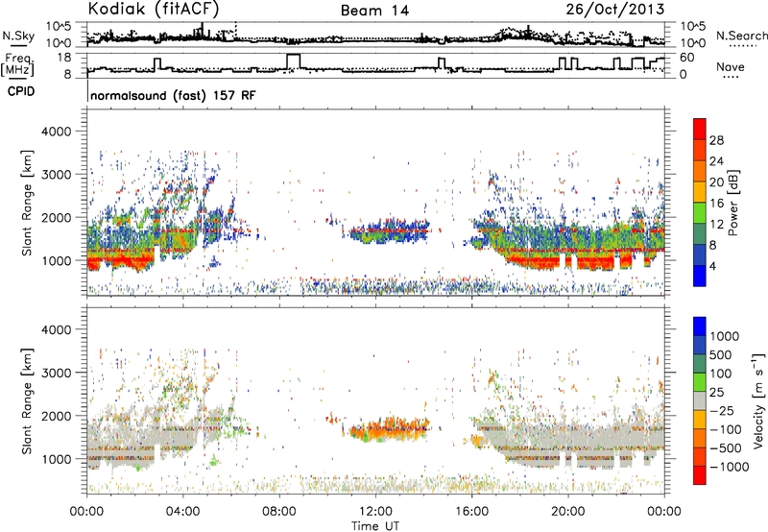
Task: Click the '28' power colorbar tick label
Action: pyautogui.click(x=716, y=140)
